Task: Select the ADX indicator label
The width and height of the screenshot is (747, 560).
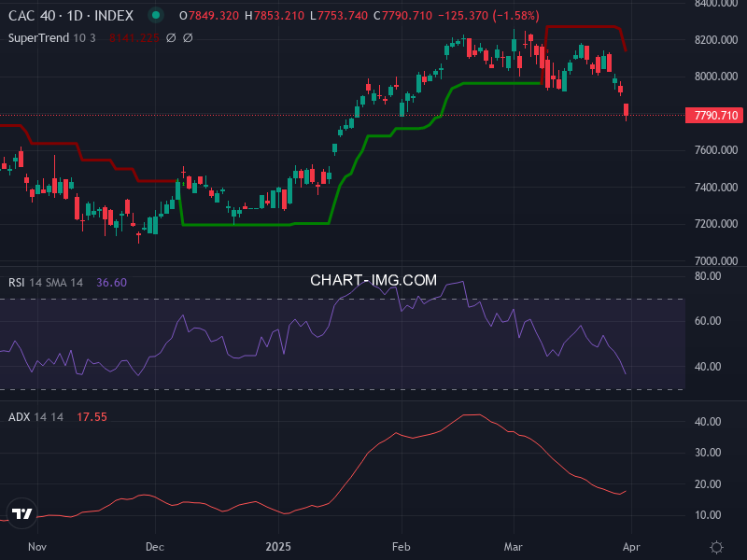Action: [x=19, y=416]
